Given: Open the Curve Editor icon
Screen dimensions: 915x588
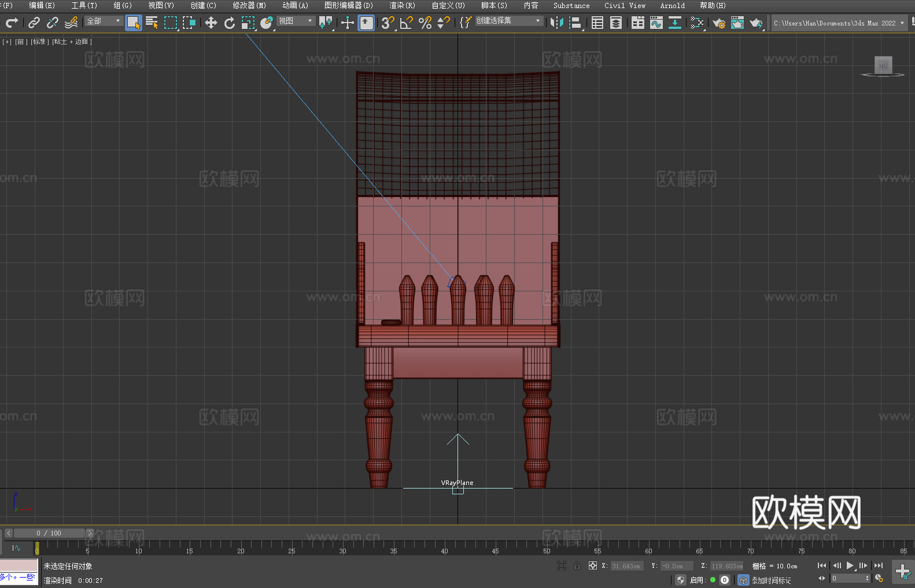Looking at the screenshot, I should tap(656, 23).
